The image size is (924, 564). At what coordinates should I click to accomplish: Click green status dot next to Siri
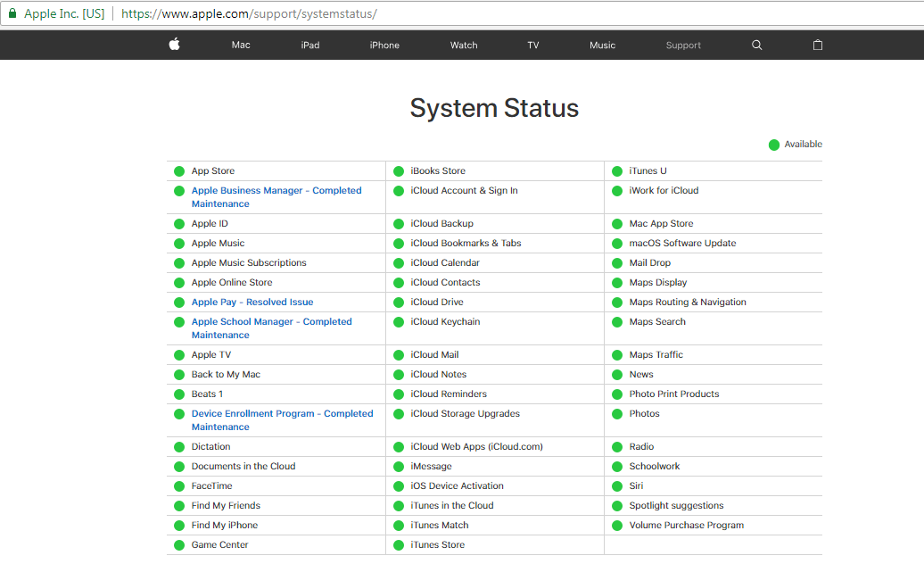(x=617, y=486)
